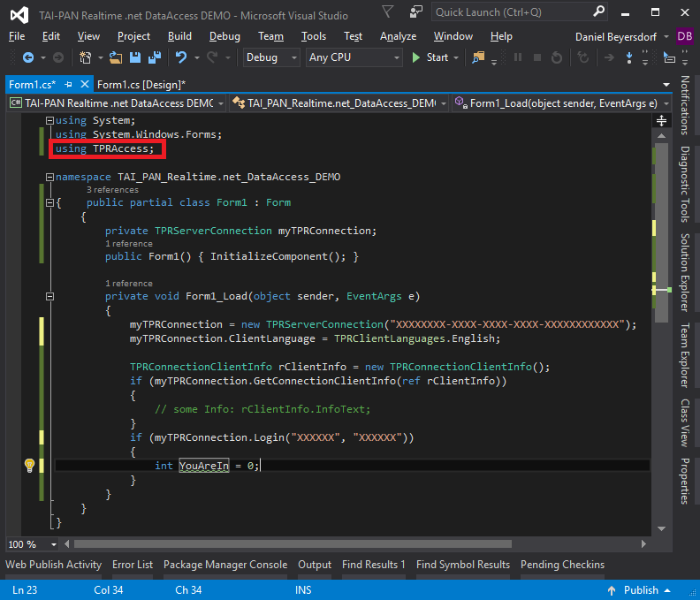The height and width of the screenshot is (600, 700).
Task: Open the feedback icon in title bar
Action: pos(416,12)
